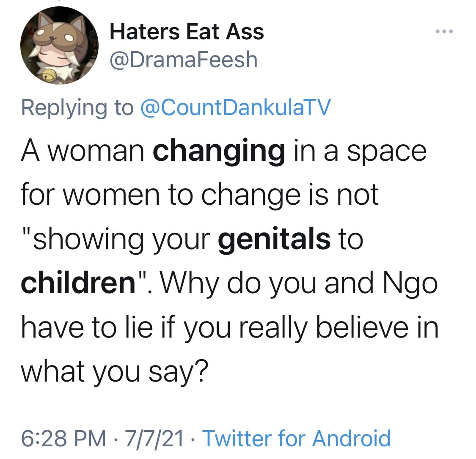Visit the @DramaFeesh handle profile
476x459 pixels.
coord(183,60)
